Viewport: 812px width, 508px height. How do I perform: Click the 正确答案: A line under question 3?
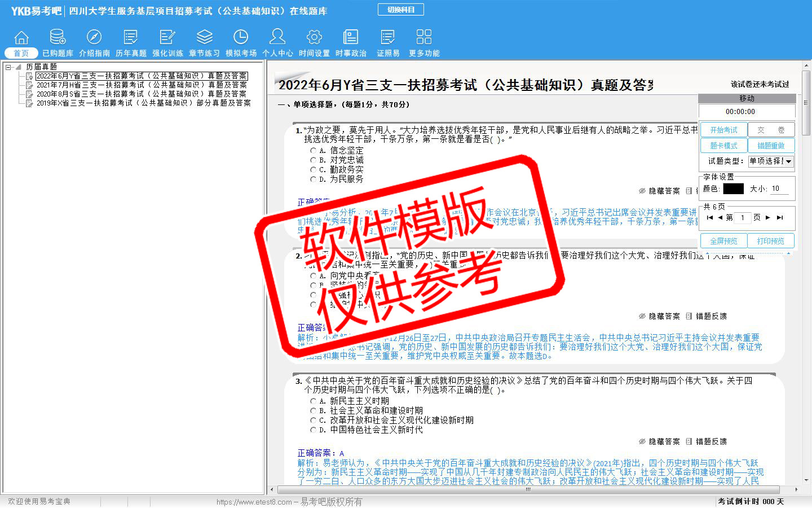(x=321, y=453)
